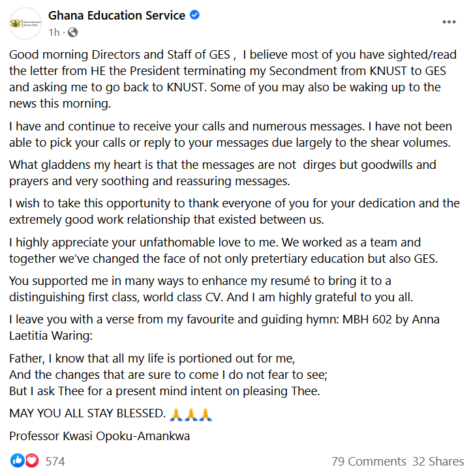Open the three-dot post options menu
Viewport: 473px width, 476px height.
[450, 22]
